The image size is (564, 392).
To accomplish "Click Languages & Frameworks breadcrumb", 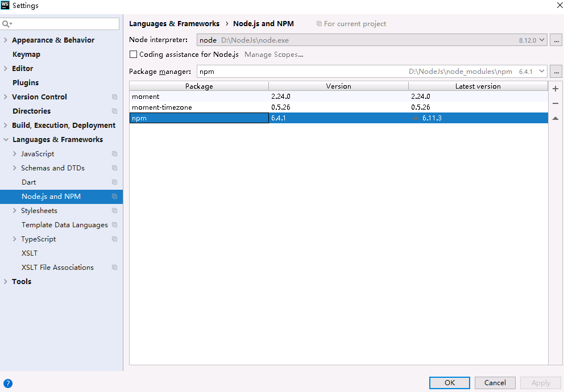I will tap(174, 24).
